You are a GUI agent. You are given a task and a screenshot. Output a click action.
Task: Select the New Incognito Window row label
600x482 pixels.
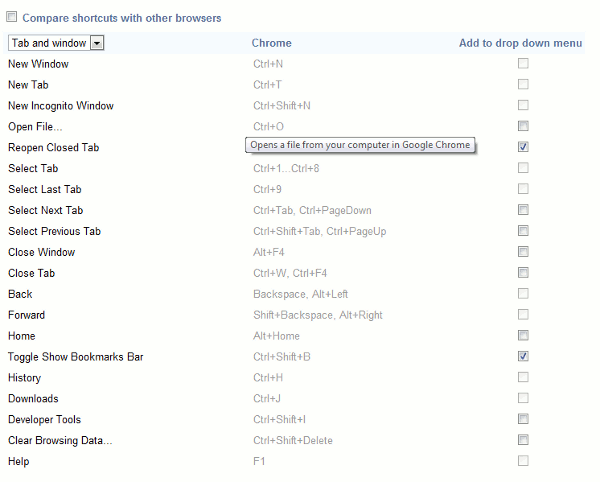[x=61, y=106]
